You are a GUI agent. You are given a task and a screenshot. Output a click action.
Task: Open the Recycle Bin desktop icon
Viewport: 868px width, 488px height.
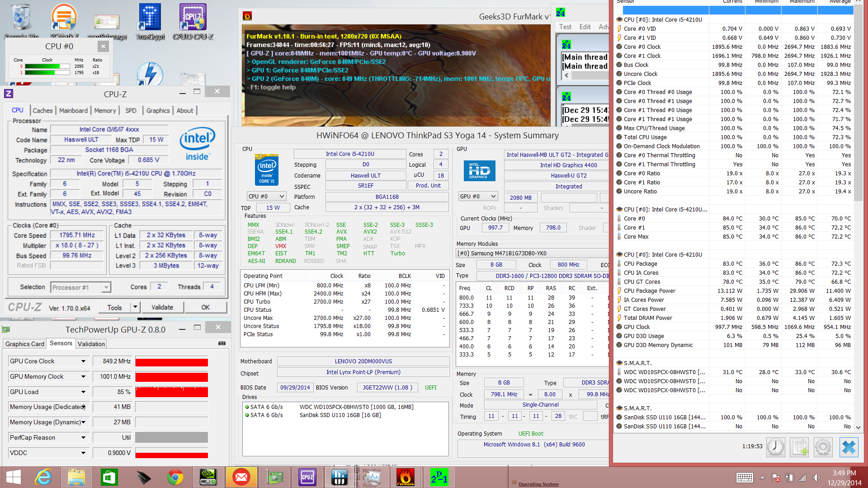[x=21, y=20]
